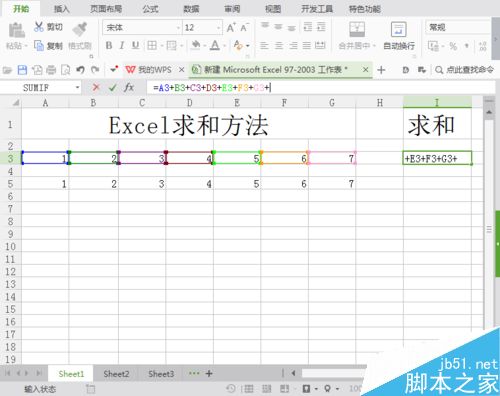The width and height of the screenshot is (500, 396).
Task: Align text to vertical middle
Action: (278, 27)
